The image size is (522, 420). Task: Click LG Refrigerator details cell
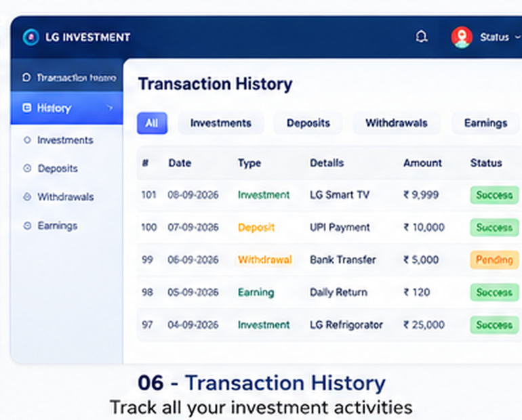click(346, 325)
